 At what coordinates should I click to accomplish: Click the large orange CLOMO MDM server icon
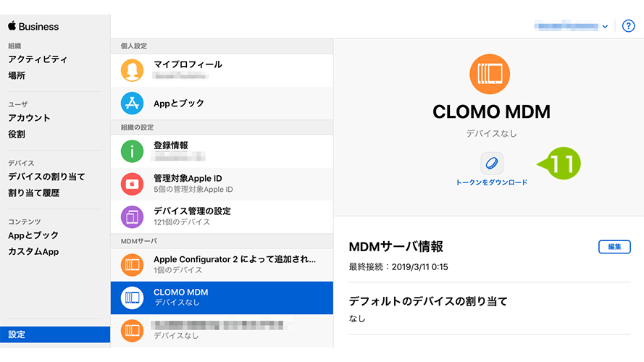click(490, 75)
